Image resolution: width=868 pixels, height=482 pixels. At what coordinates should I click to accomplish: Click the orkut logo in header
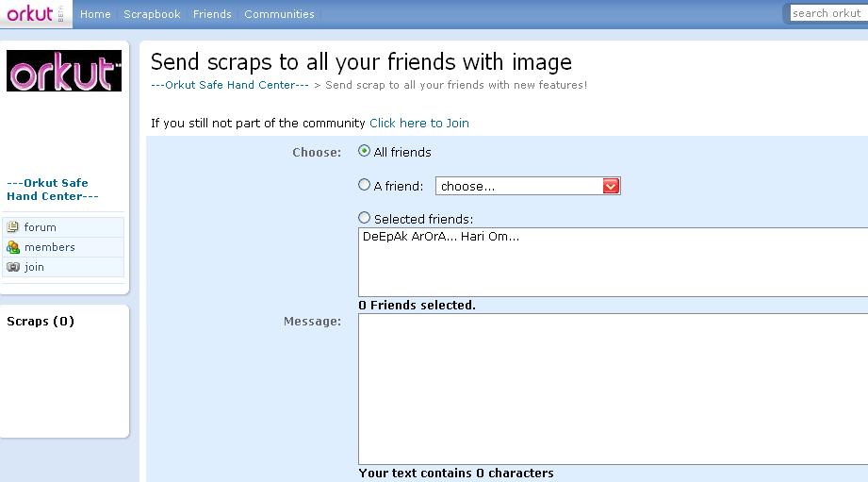[x=30, y=13]
